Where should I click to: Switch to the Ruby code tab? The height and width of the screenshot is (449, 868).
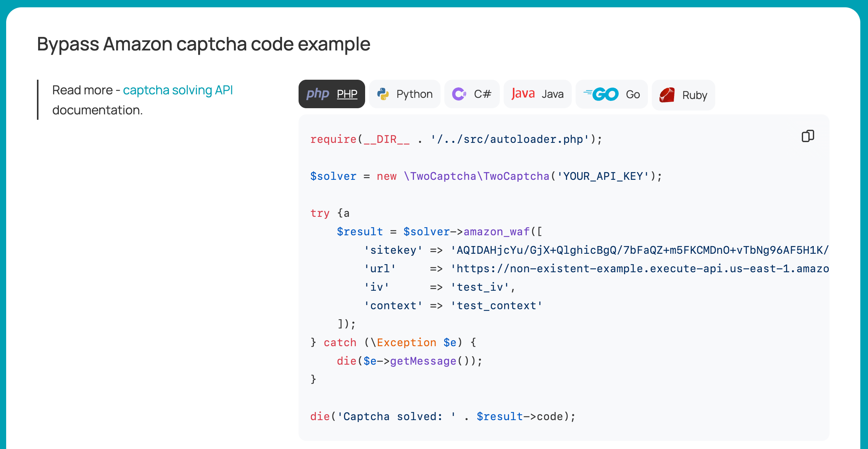point(683,95)
